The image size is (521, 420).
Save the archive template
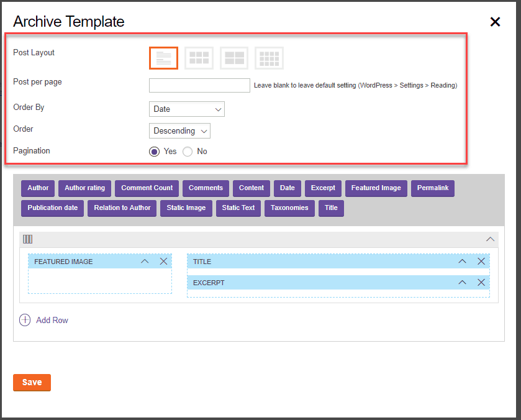[32, 383]
